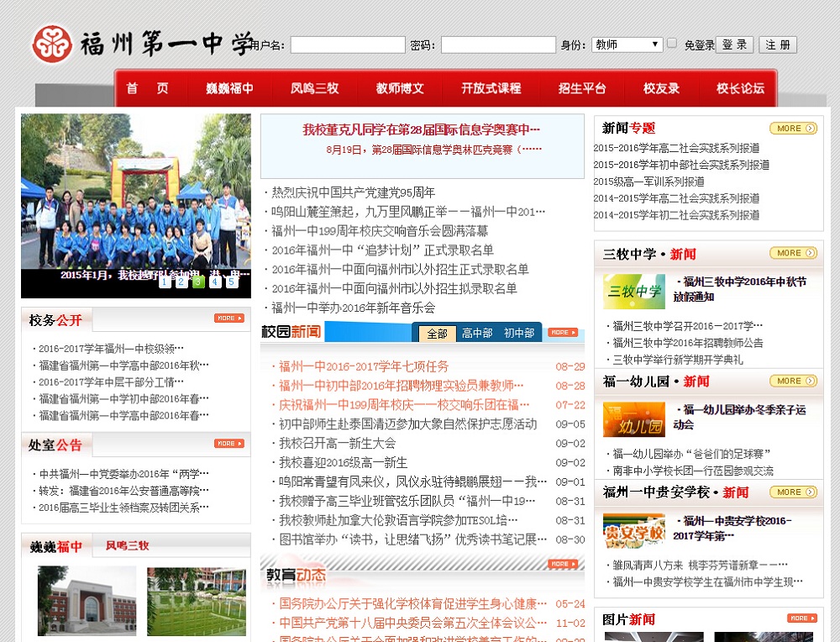Open 初中部师生赴泰国清迈参加大象自然保护志愿活动 link
Viewport: 840px width, 642px height.
407,424
